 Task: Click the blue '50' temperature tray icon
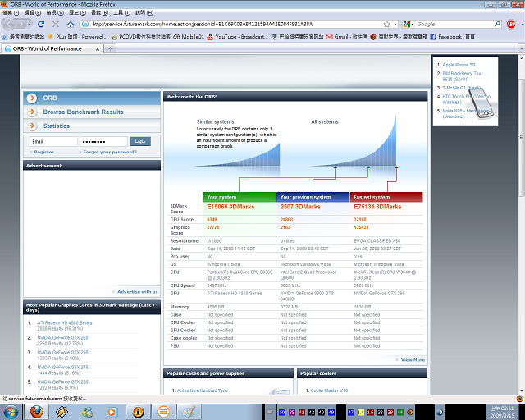click(282, 413)
